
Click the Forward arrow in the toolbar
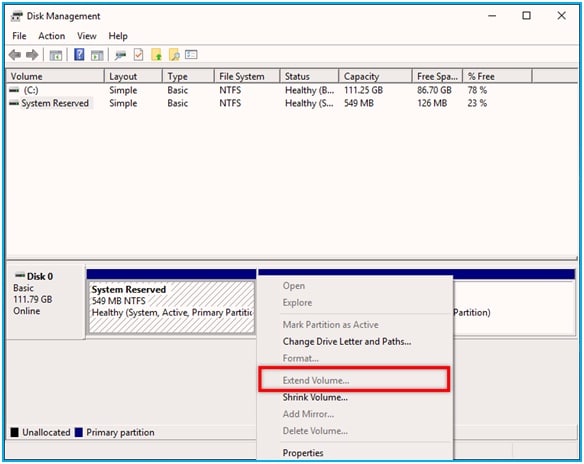(32, 55)
